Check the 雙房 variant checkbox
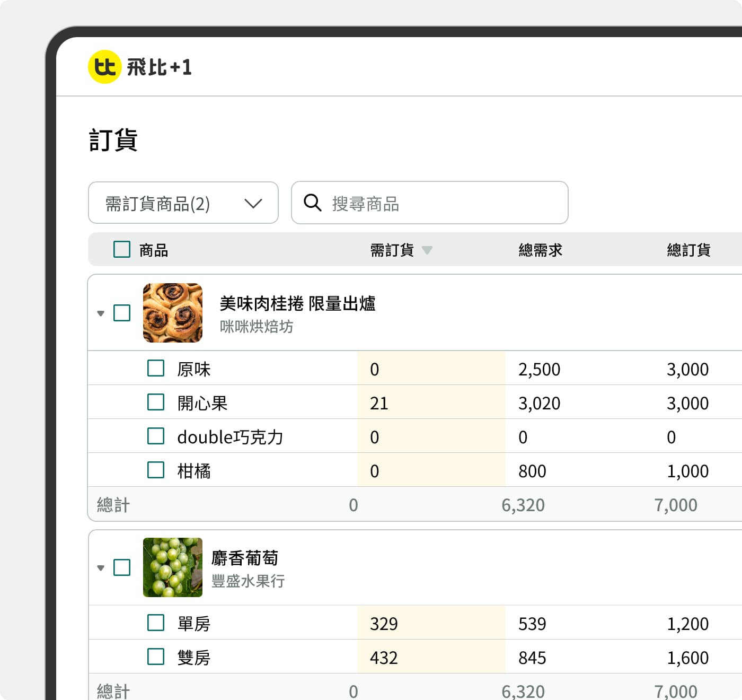The width and height of the screenshot is (742, 700). tap(155, 657)
